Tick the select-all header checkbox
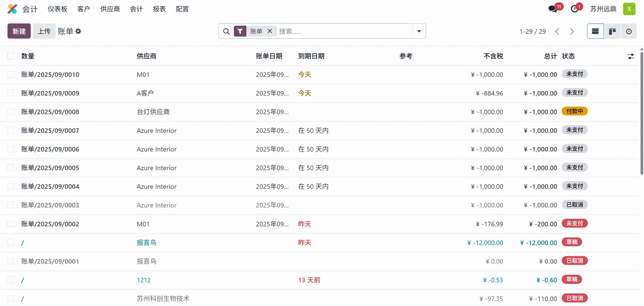Image resolution: width=644 pixels, height=306 pixels. 11,56
